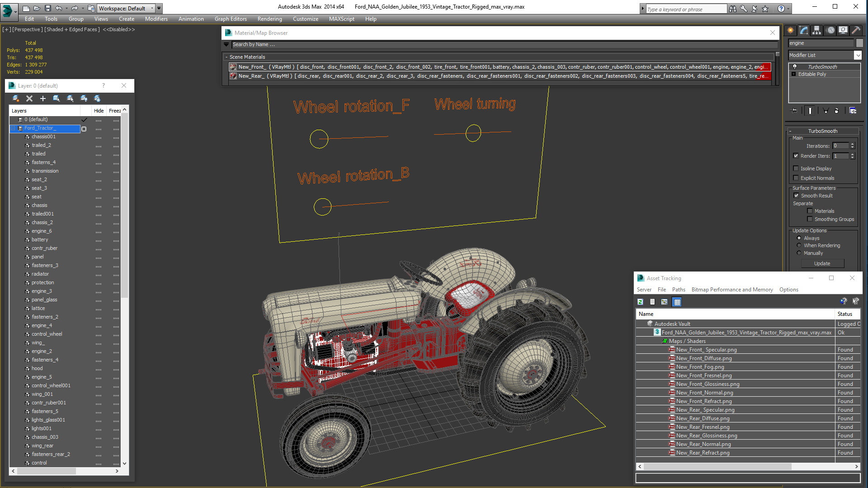Check Separate by Smoothing Groups
This screenshot has width=868, height=488.
810,219
